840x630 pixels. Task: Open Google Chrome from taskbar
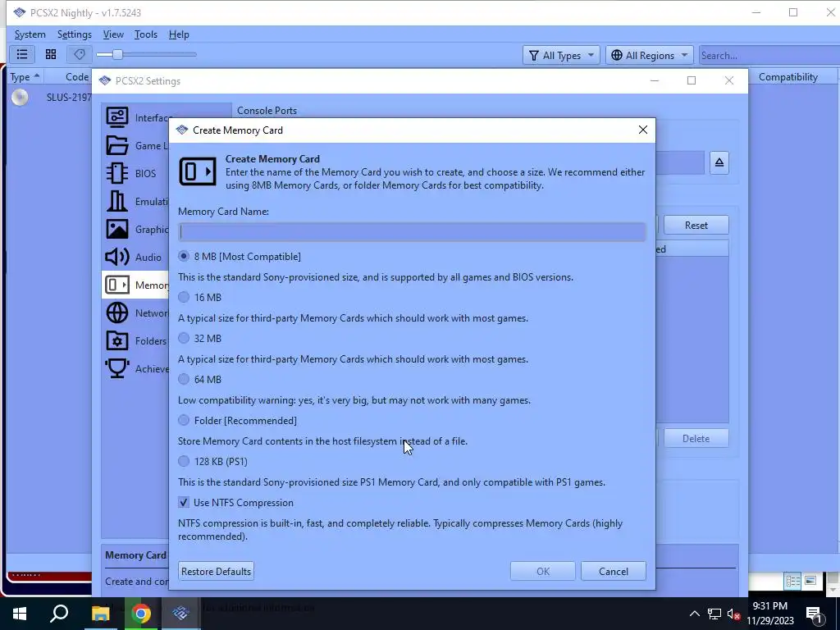pos(141,614)
